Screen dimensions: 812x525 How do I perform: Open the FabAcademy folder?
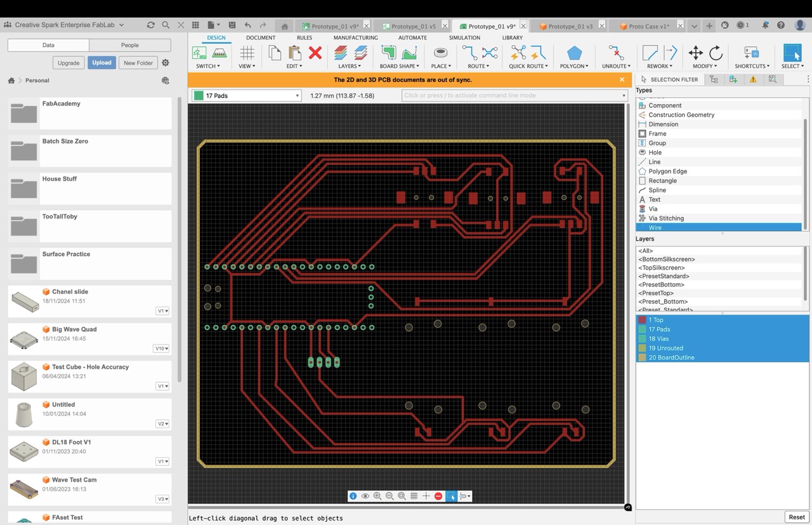tap(89, 113)
